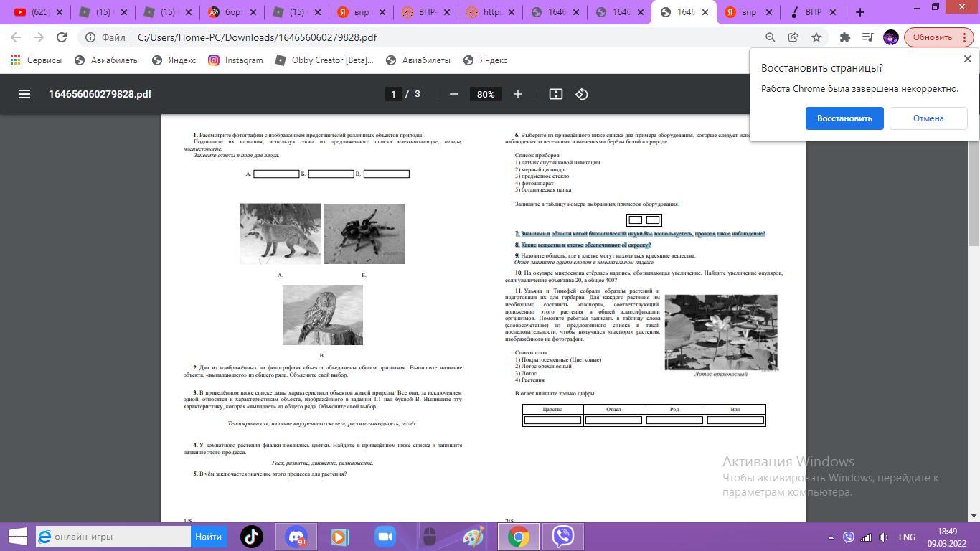Screen dimensions: 980x551
Task: Open the network icon in system tray
Action: 866,537
